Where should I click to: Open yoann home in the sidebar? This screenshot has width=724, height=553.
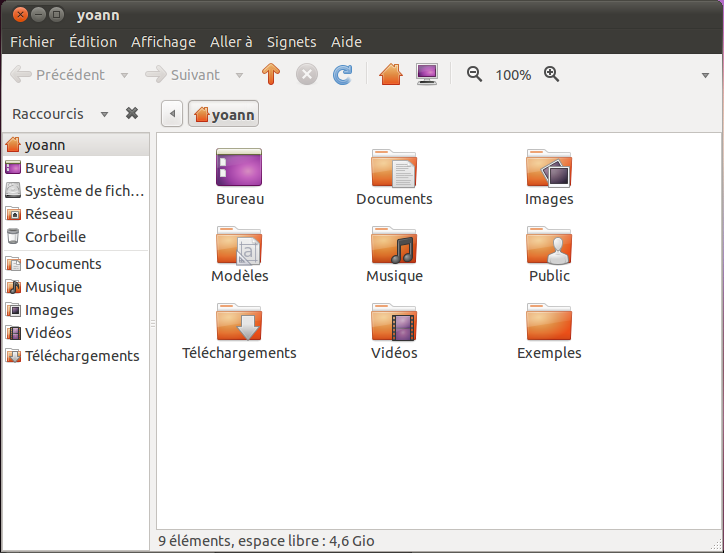pos(76,145)
